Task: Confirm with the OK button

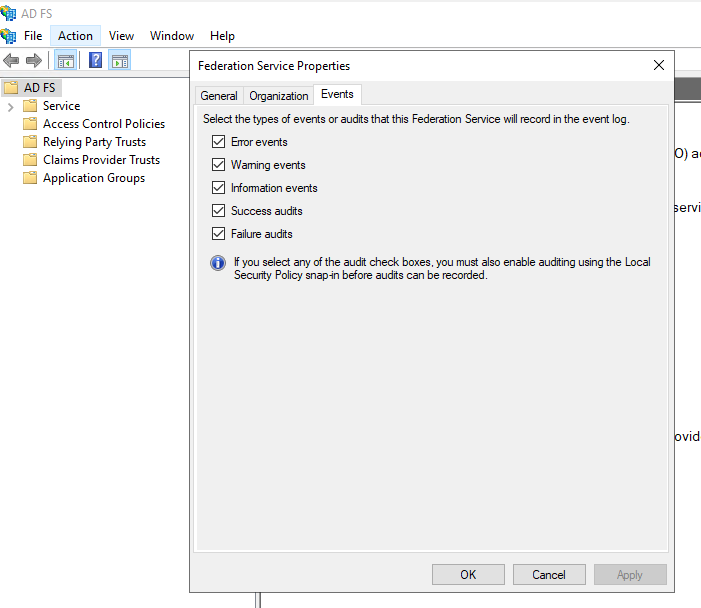Action: [x=468, y=574]
